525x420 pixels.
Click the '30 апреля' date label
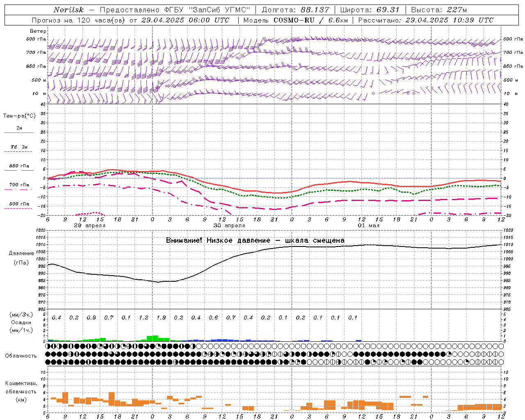click(229, 226)
